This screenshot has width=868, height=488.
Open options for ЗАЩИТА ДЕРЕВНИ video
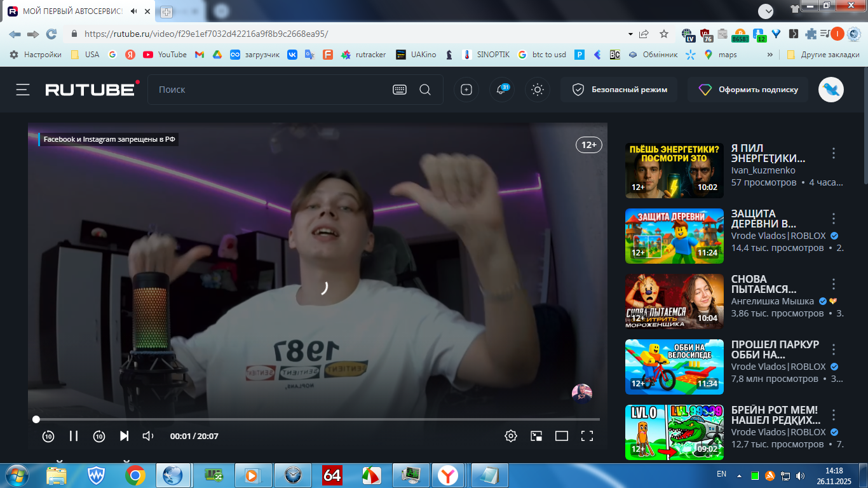pyautogui.click(x=834, y=219)
